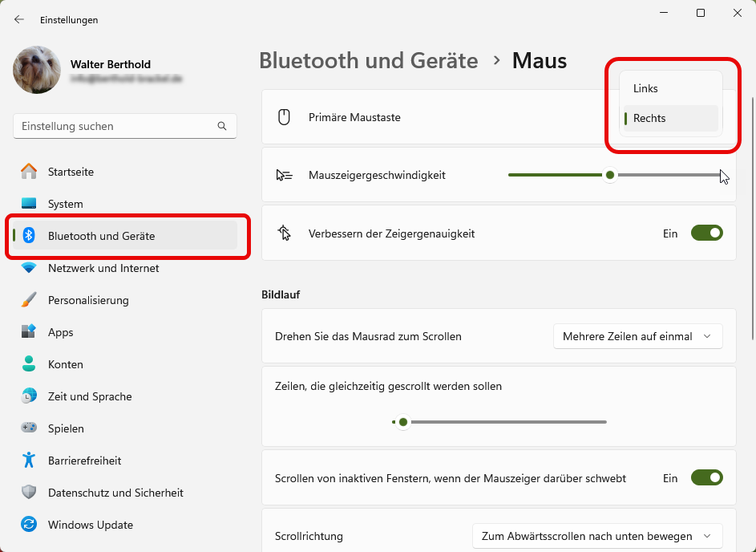Image resolution: width=756 pixels, height=552 pixels.
Task: Click the Einstellung suchen search field
Action: coord(116,127)
